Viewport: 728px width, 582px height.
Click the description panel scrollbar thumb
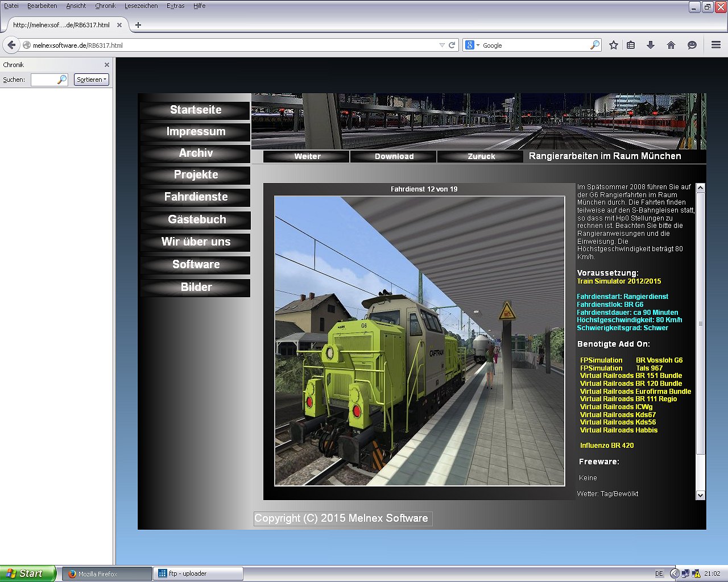(701, 323)
